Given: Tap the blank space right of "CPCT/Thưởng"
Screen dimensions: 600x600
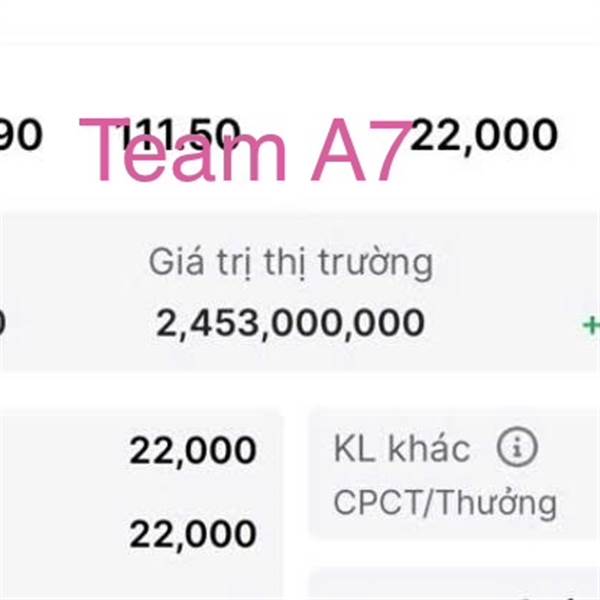Looking at the screenshot, I should 580,502.
